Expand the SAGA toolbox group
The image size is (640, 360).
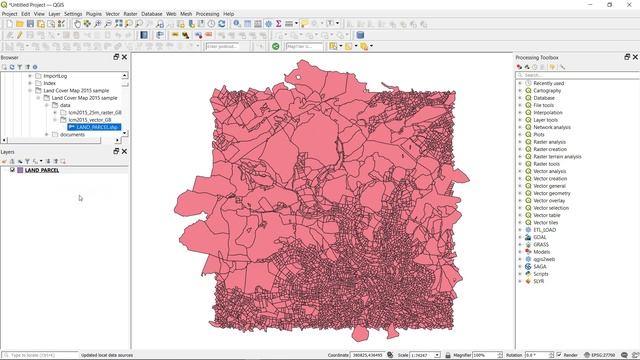[x=520, y=267]
